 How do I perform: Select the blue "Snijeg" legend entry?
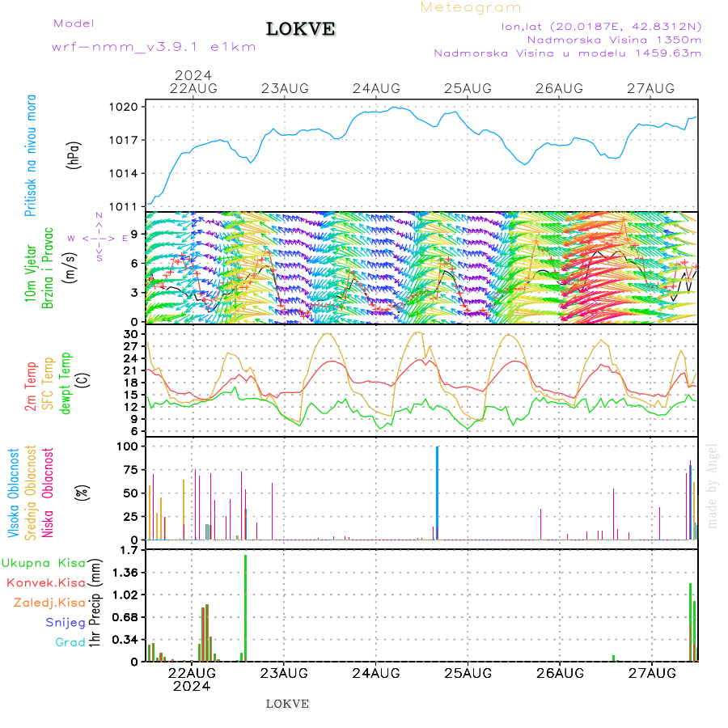[66, 623]
